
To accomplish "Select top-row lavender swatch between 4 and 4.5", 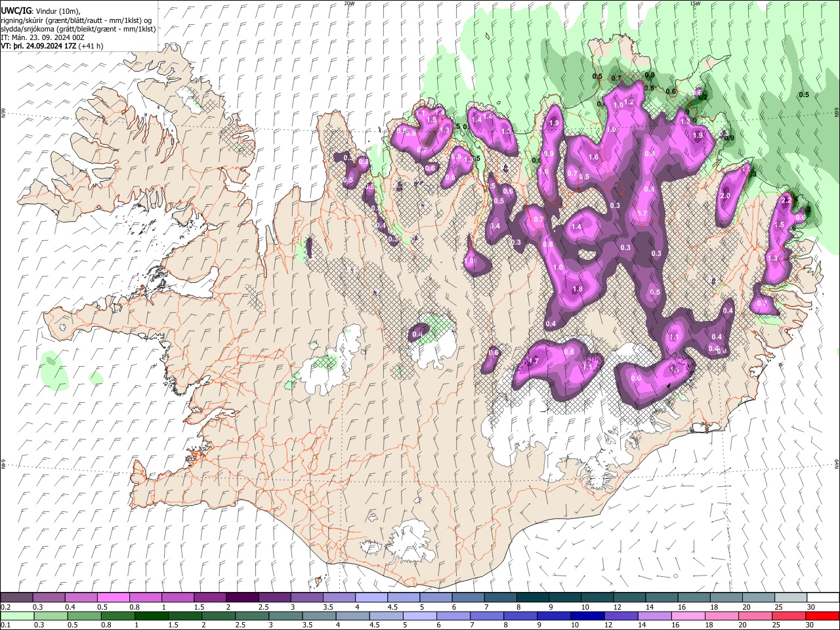I will pos(371,598).
